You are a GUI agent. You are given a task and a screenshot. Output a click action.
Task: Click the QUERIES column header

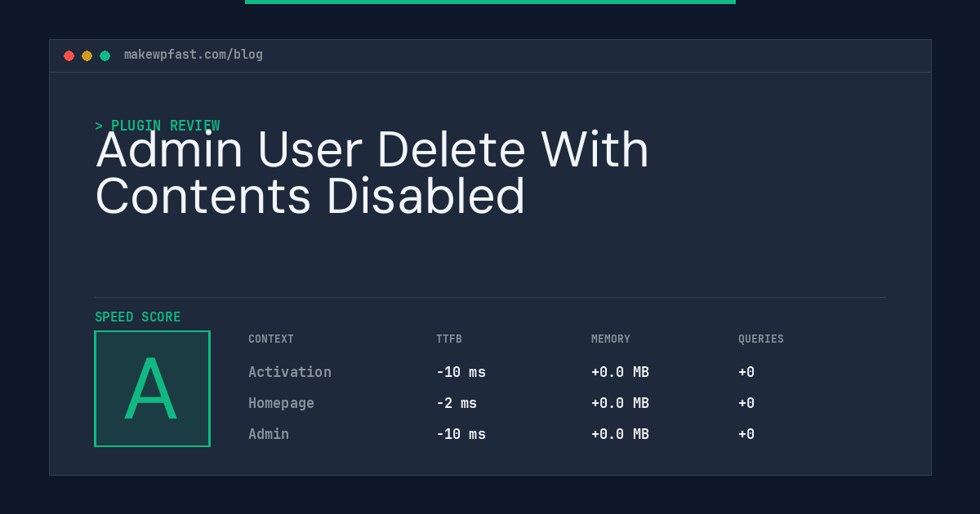[x=761, y=339]
